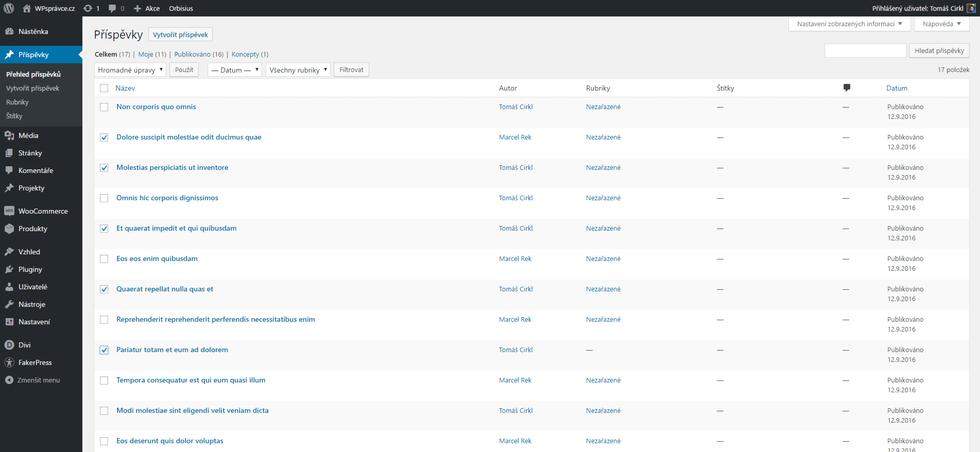The image size is (980, 452).
Task: Sort posts by the Název column header
Action: (x=125, y=88)
